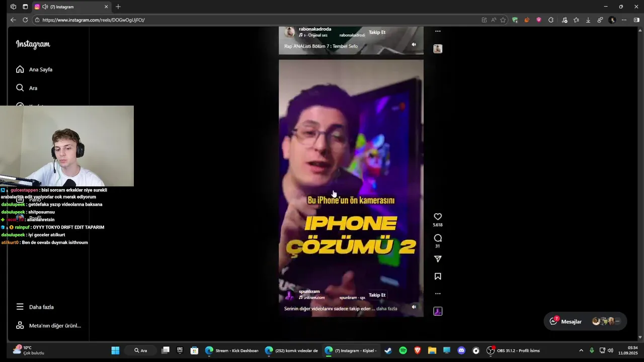644x362 pixels.
Task: Toggle sound on the spunkram reel
Action: 414,307
